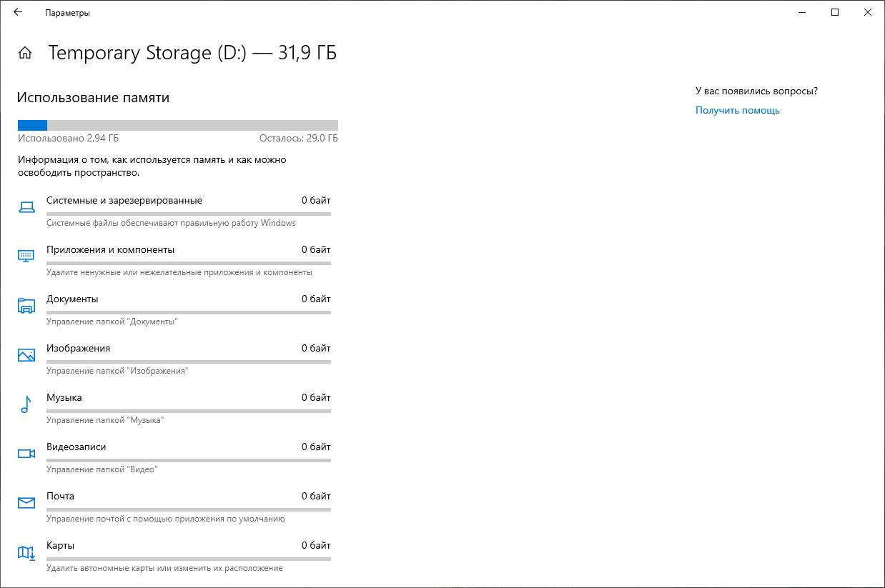Click the "Музыка" usage bar

pos(188,411)
